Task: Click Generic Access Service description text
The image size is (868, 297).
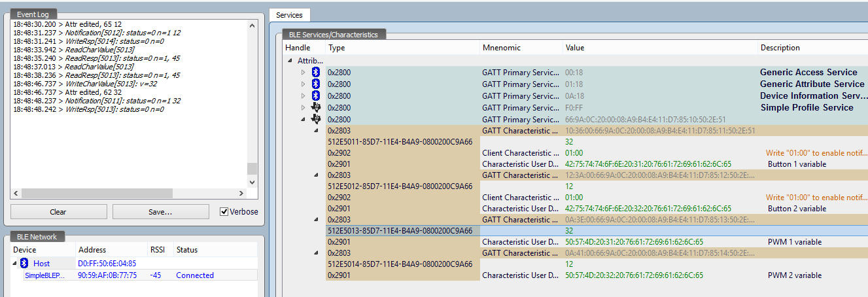Action: point(808,72)
